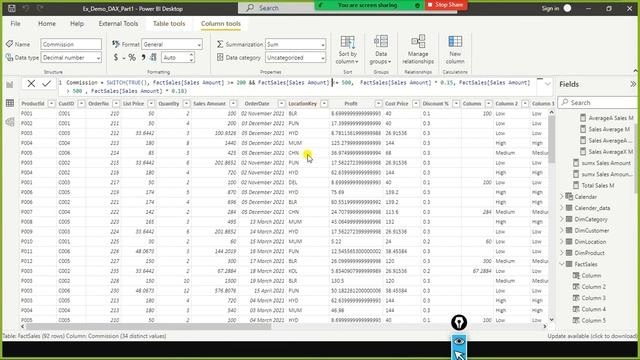Create a New column
The image size is (640, 360).
pyautogui.click(x=455, y=50)
